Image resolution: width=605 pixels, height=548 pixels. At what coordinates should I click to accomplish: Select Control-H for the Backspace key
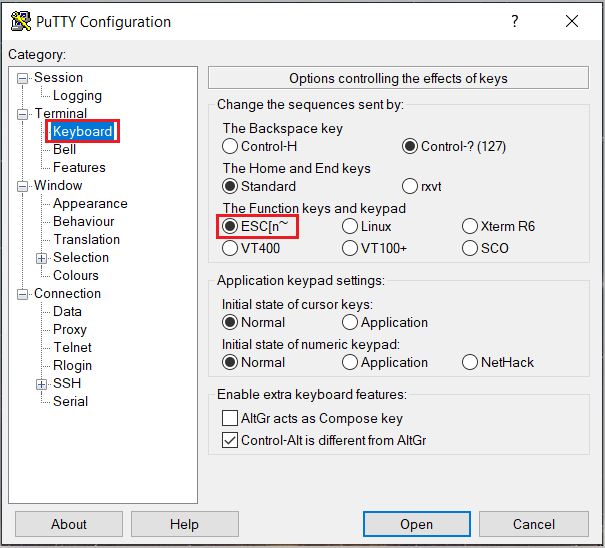(x=231, y=146)
